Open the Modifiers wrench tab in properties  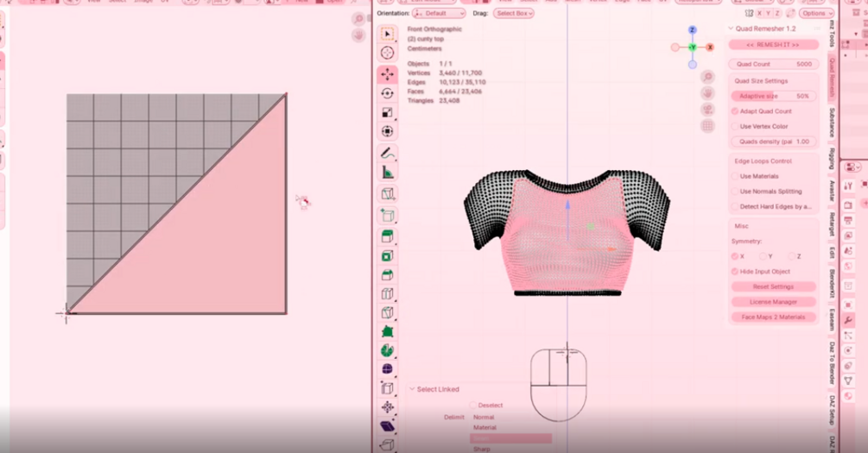[x=848, y=320]
